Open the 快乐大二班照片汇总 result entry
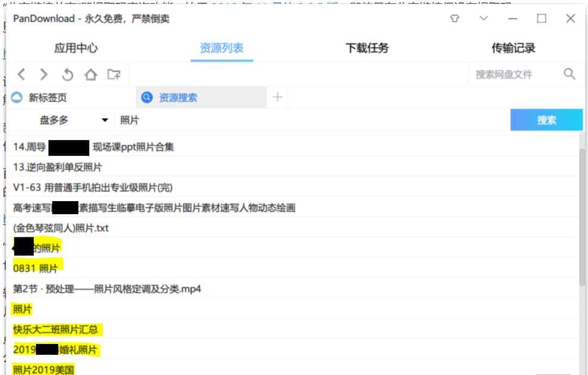This screenshot has width=588, height=375. (x=59, y=329)
